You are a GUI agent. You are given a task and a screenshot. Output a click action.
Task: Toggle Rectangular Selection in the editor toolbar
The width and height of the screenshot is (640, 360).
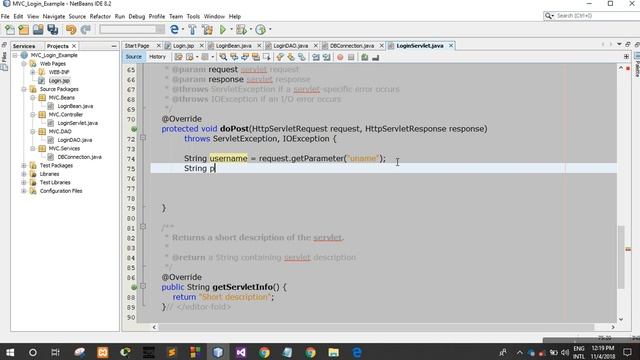[267, 57]
